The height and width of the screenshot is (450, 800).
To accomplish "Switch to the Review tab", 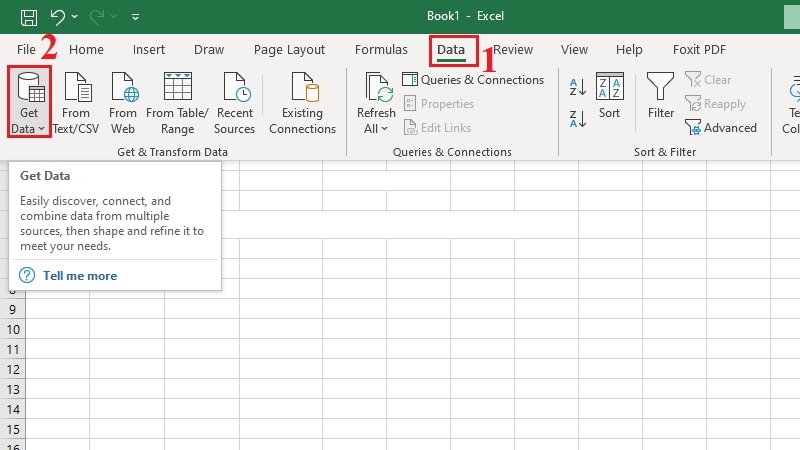I will [513, 49].
